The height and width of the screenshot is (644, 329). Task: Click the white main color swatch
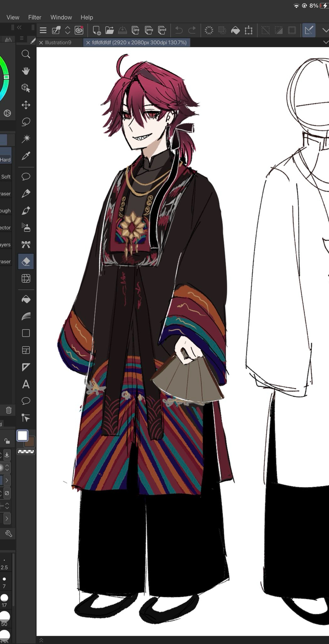coord(22,436)
